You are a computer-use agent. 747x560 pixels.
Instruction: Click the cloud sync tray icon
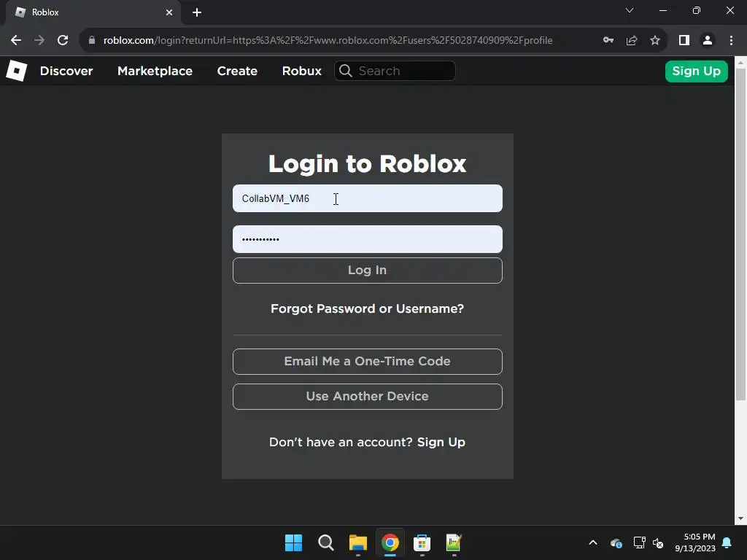[616, 542]
